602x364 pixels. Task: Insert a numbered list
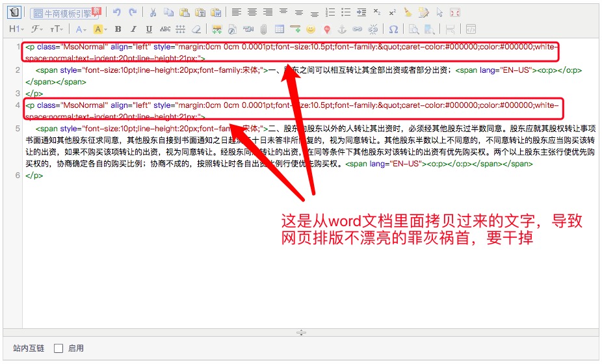coord(330,12)
